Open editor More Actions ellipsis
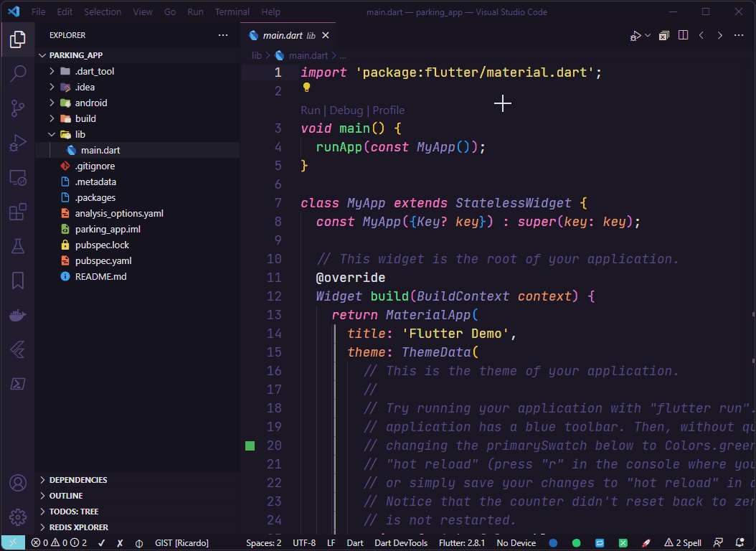 click(738, 35)
